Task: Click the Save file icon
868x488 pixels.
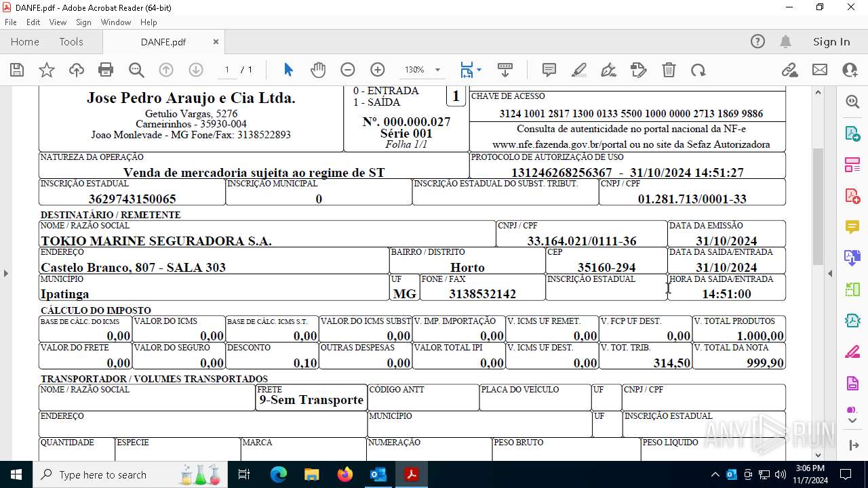Action: pos(17,70)
